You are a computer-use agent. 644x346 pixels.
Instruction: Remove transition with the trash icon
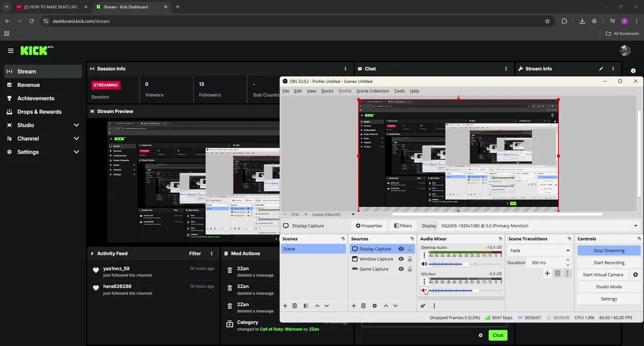(557, 273)
